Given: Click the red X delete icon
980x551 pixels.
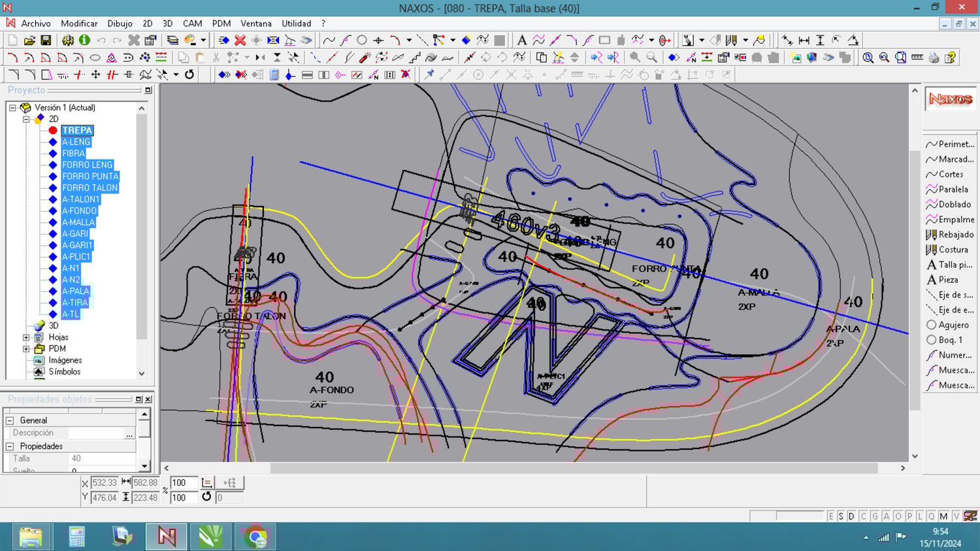Looking at the screenshot, I should pyautogui.click(x=240, y=41).
